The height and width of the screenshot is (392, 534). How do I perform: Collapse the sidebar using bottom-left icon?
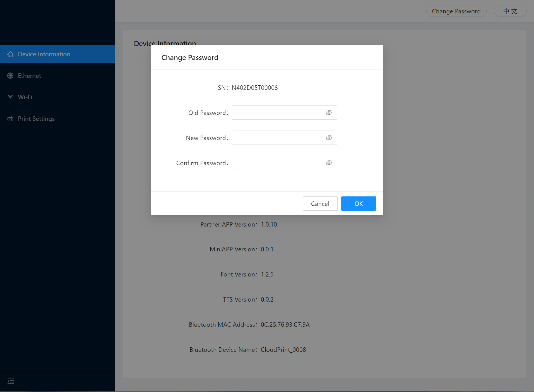click(x=11, y=381)
